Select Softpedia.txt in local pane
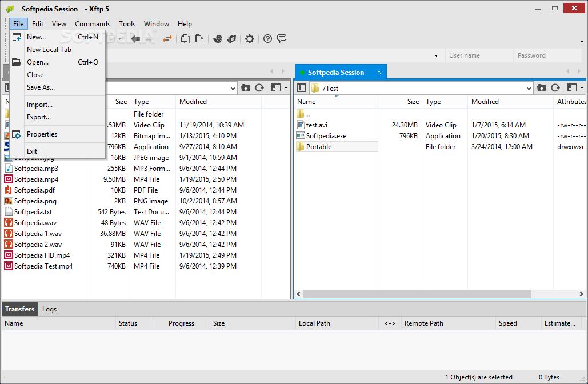 coord(33,212)
